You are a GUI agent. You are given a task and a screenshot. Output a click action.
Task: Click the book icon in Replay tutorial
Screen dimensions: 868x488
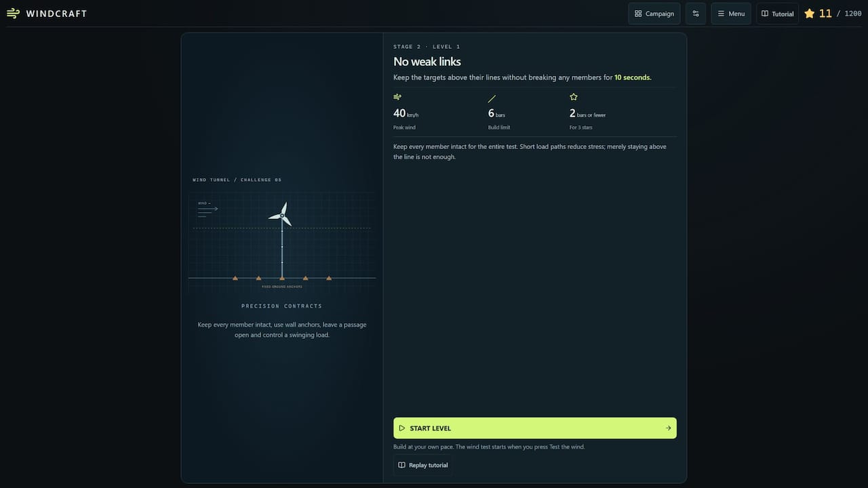click(402, 465)
